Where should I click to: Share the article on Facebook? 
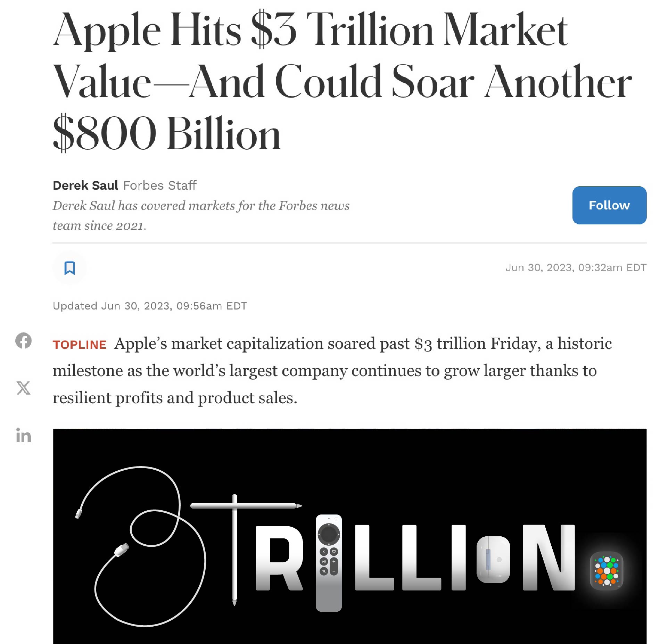click(x=23, y=340)
